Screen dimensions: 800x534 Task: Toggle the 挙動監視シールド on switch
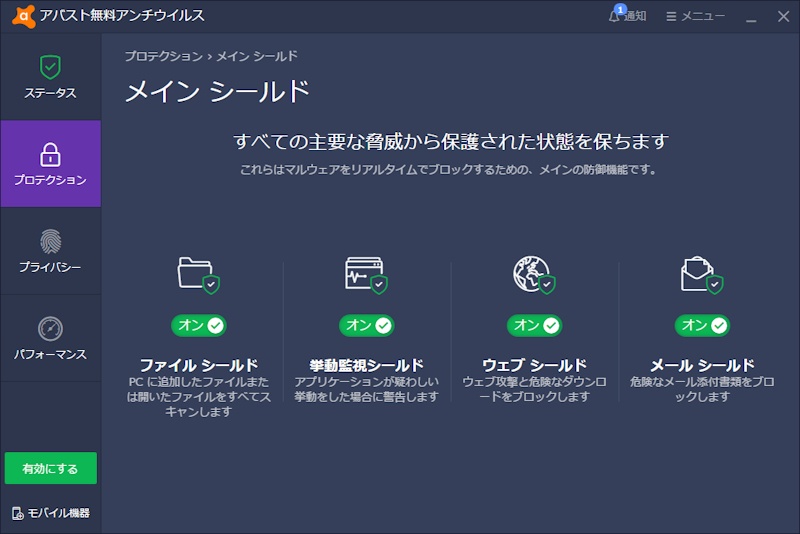(x=367, y=325)
